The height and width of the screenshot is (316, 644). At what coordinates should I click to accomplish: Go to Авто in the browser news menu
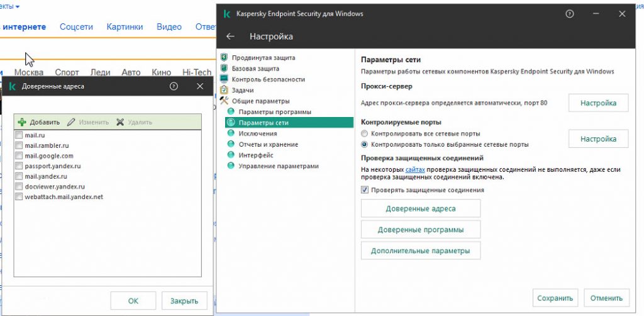[131, 72]
